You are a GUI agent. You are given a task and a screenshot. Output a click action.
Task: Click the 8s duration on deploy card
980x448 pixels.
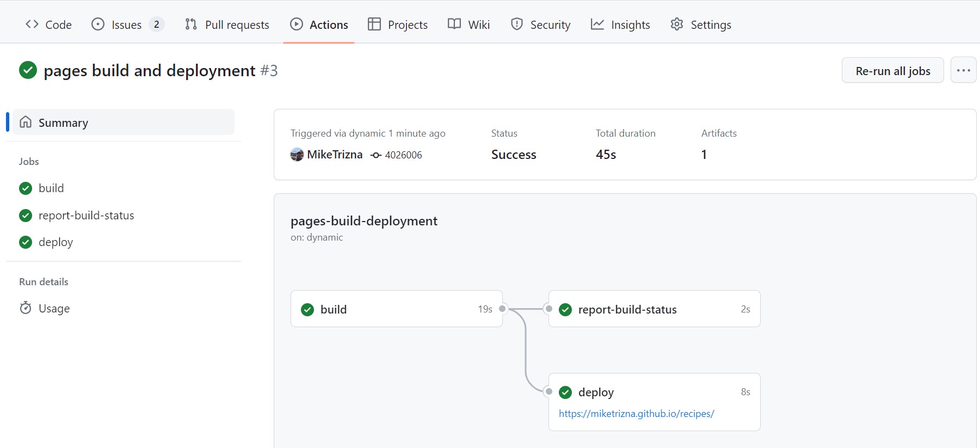point(745,392)
